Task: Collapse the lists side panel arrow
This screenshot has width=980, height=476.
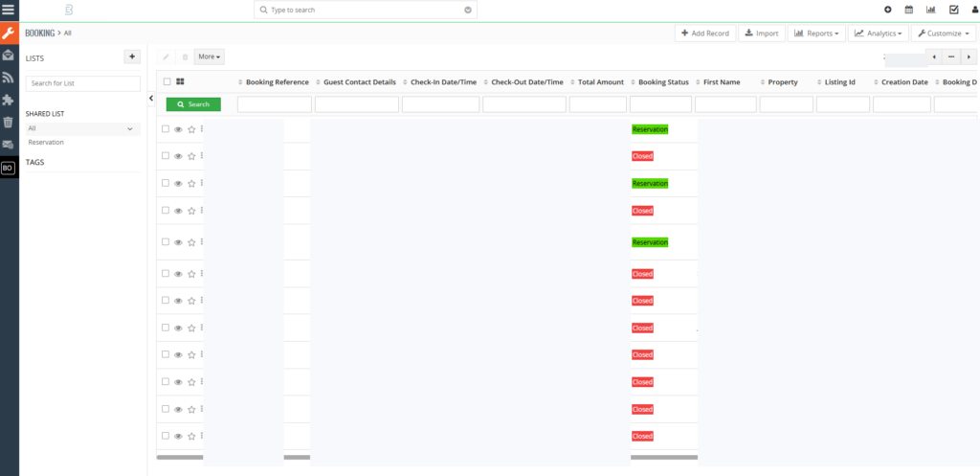Action: click(151, 99)
